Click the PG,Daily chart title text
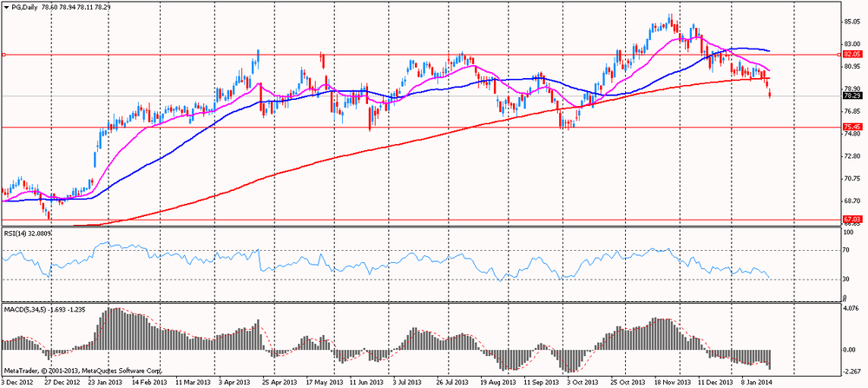The width and height of the screenshot is (868, 388). (x=23, y=7)
